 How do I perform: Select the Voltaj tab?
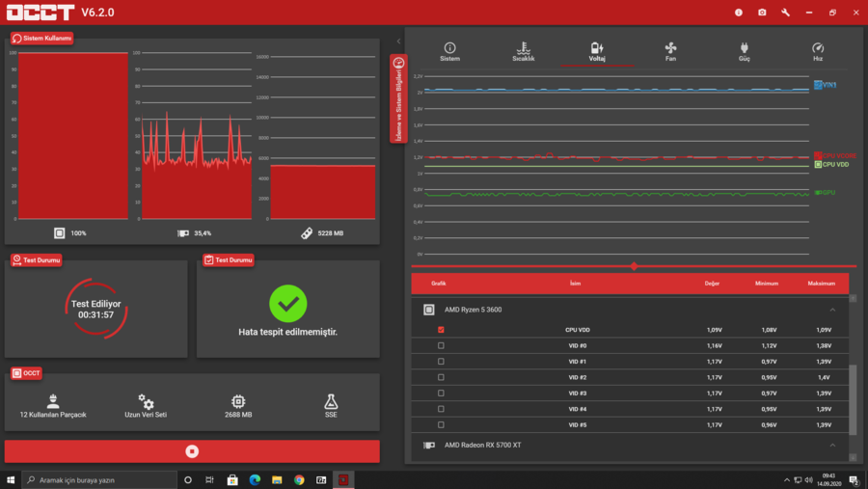pos(597,51)
